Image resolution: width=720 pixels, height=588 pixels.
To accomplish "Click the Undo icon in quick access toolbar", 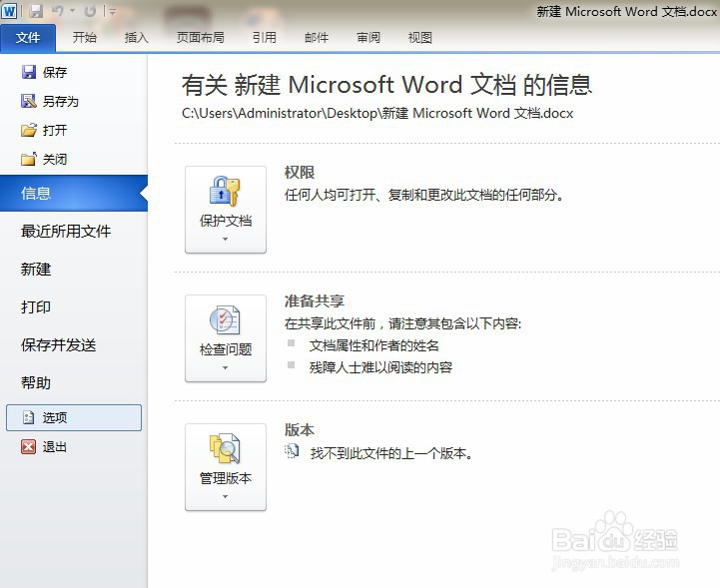I will click(58, 11).
